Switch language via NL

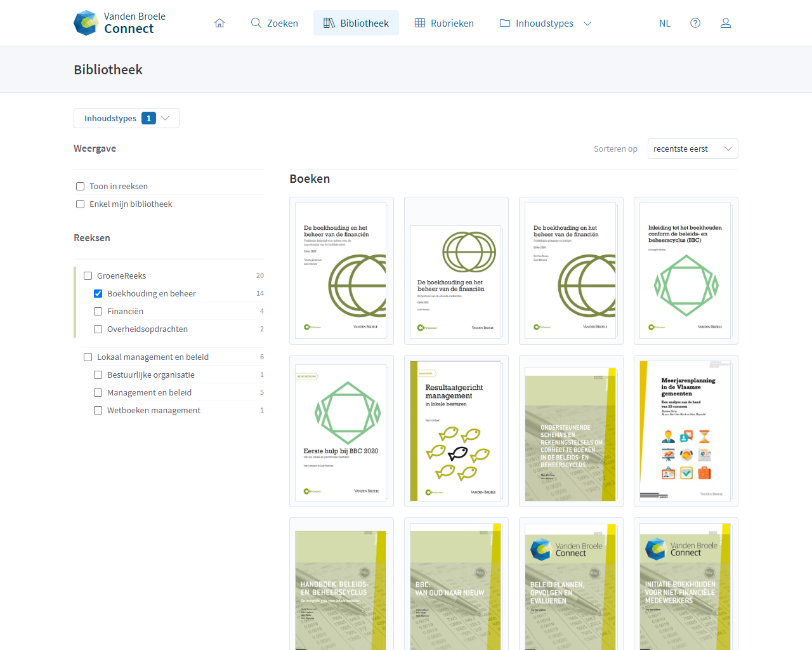[x=665, y=23]
